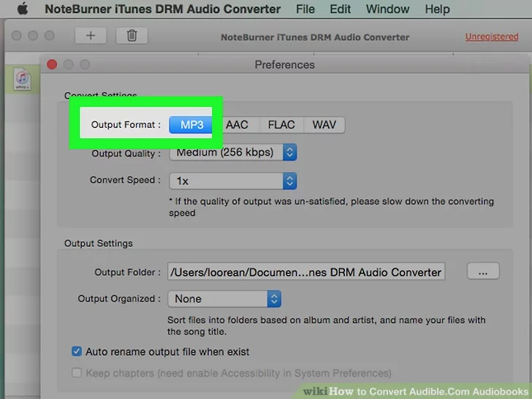Viewport: 532px width, 399px height.
Task: Open the Output Quality dropdown
Action: click(x=233, y=153)
